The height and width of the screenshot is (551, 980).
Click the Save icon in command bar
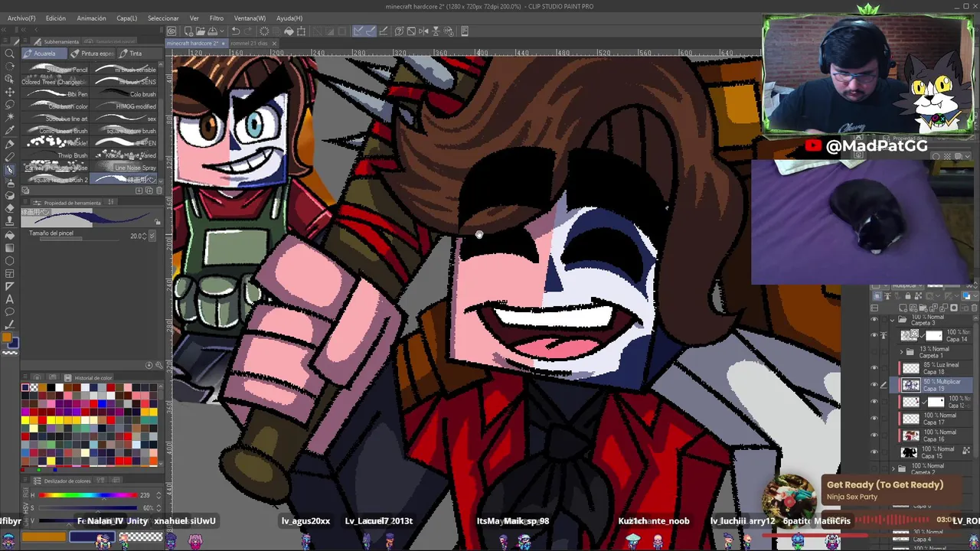point(212,31)
